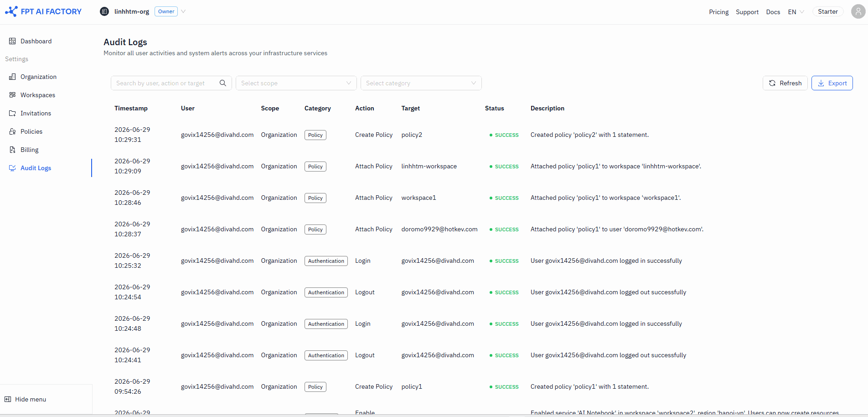Click the Hide menu label

point(31,399)
